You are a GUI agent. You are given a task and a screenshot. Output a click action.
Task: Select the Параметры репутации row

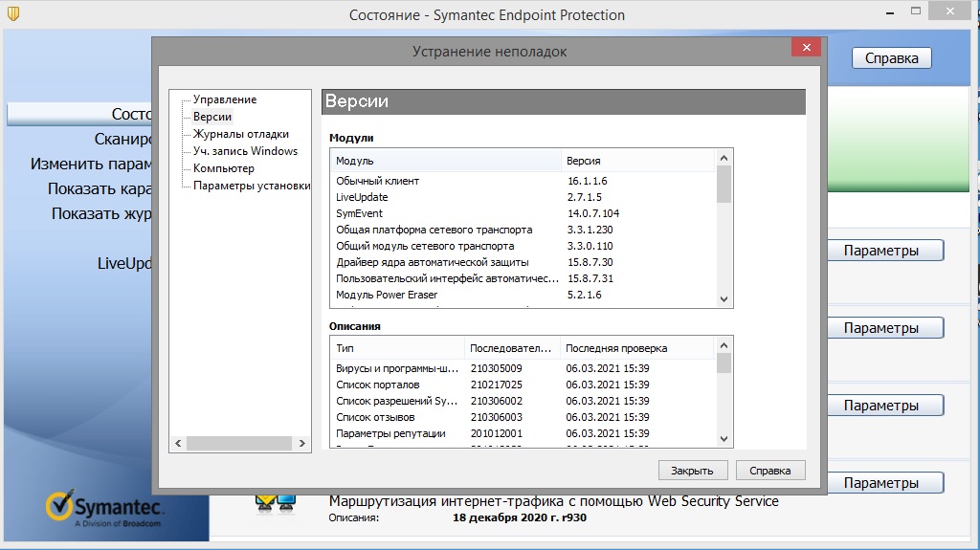[x=523, y=433]
